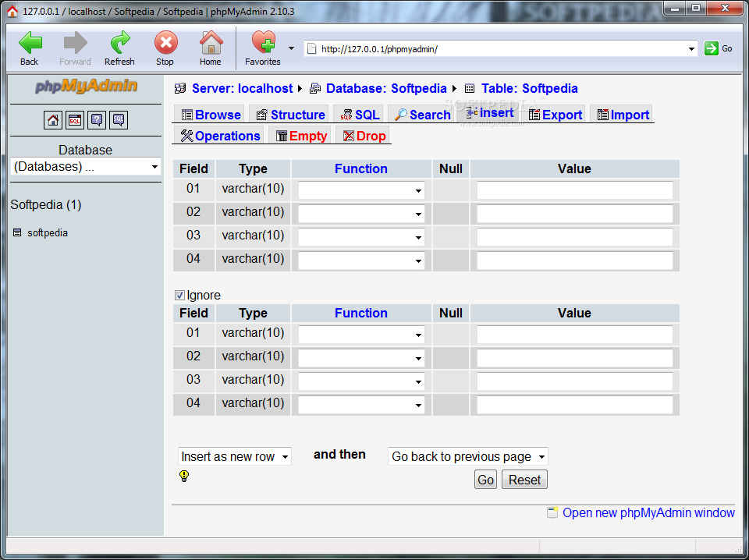The image size is (749, 560).
Task: Click the grey Forward arrow icon
Action: tap(75, 43)
